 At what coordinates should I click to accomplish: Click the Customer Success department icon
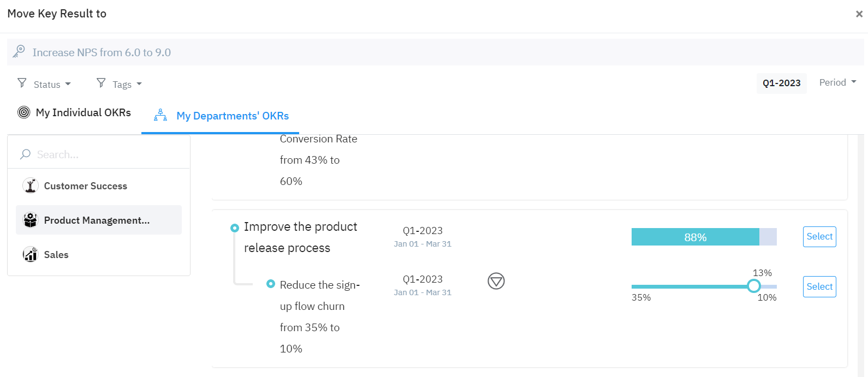31,186
